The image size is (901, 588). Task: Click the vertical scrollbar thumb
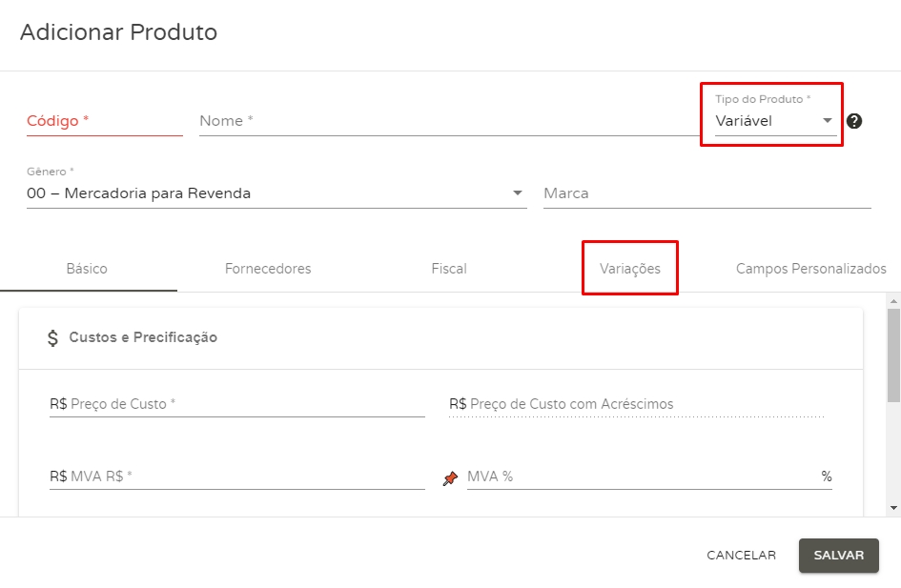[x=893, y=353]
